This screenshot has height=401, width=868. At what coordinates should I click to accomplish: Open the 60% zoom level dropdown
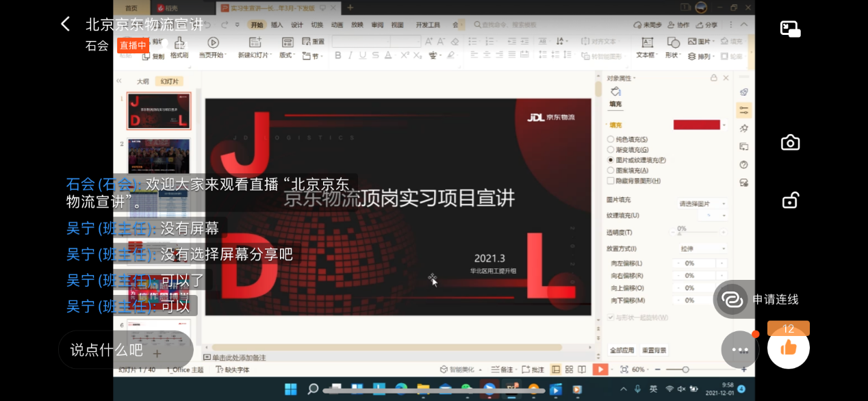coord(641,370)
